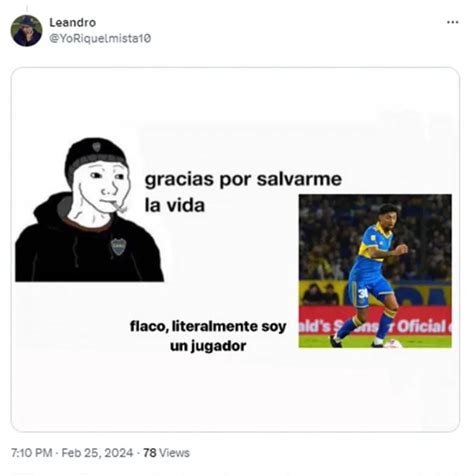Viewport: 474px width, 476px height.
Task: Click empty white area below meme caption
Action: pos(233,393)
